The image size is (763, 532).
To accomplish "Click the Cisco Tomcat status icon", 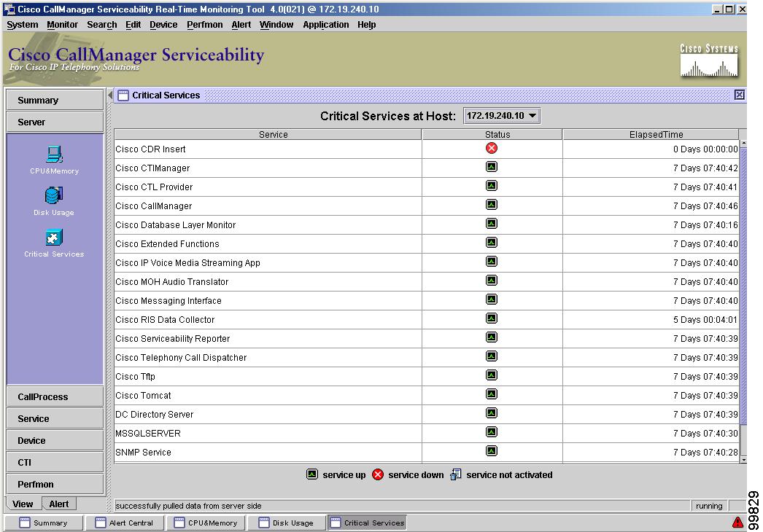I will pyautogui.click(x=492, y=394).
